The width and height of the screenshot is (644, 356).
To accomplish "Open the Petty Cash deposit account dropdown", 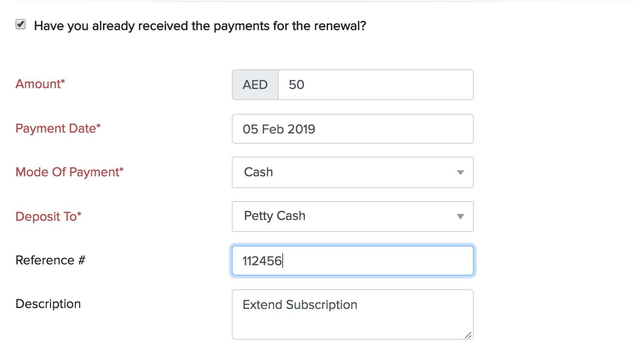I will [x=352, y=217].
